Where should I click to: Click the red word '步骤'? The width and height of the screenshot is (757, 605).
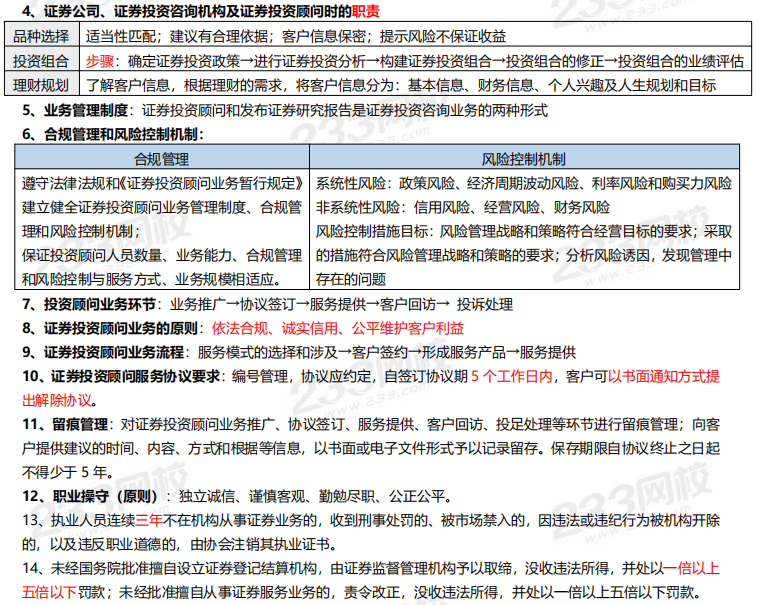coord(100,61)
